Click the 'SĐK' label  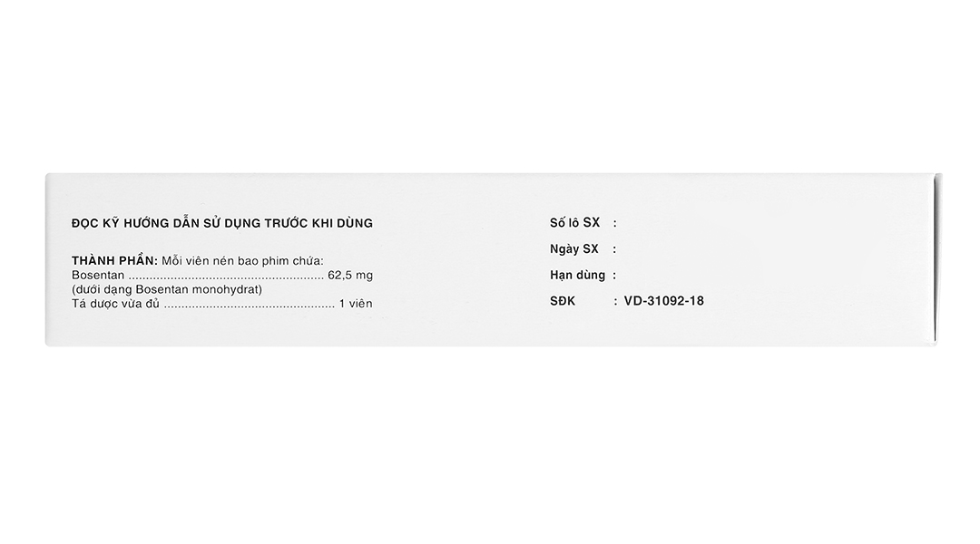[x=563, y=301]
